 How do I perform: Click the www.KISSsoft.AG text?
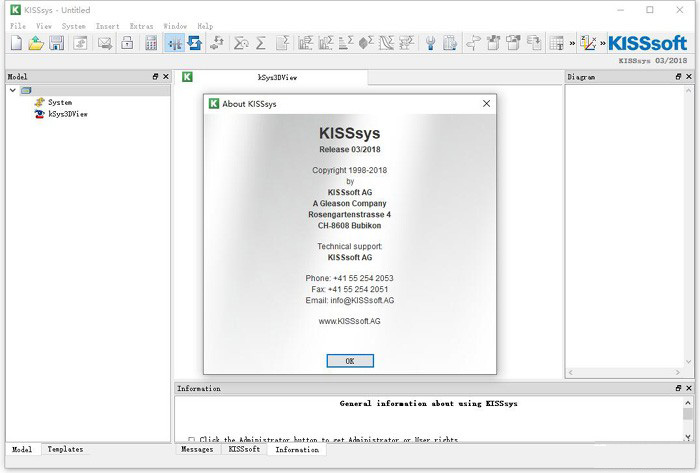pos(350,321)
